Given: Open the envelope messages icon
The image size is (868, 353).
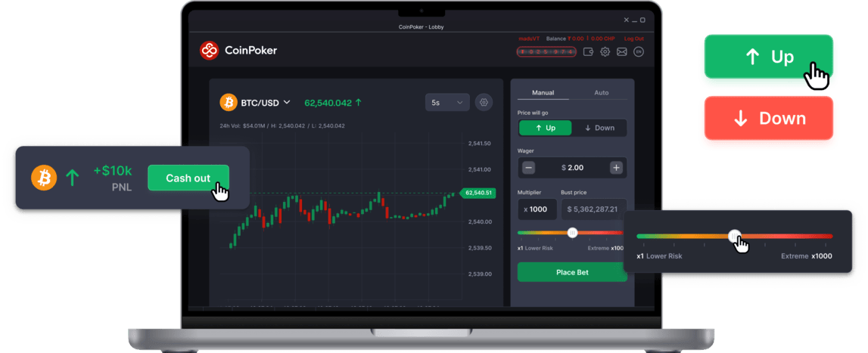Looking at the screenshot, I should (x=622, y=52).
